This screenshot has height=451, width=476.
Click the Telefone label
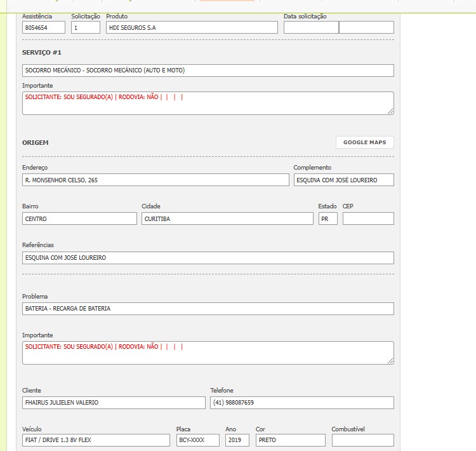tap(221, 390)
